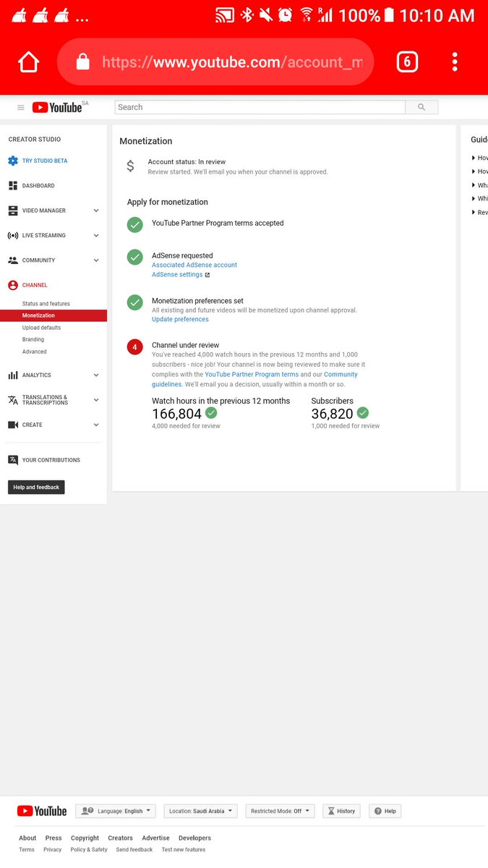Click the Dashboard grid icon
Screen dimensions: 488x868
[13, 186]
